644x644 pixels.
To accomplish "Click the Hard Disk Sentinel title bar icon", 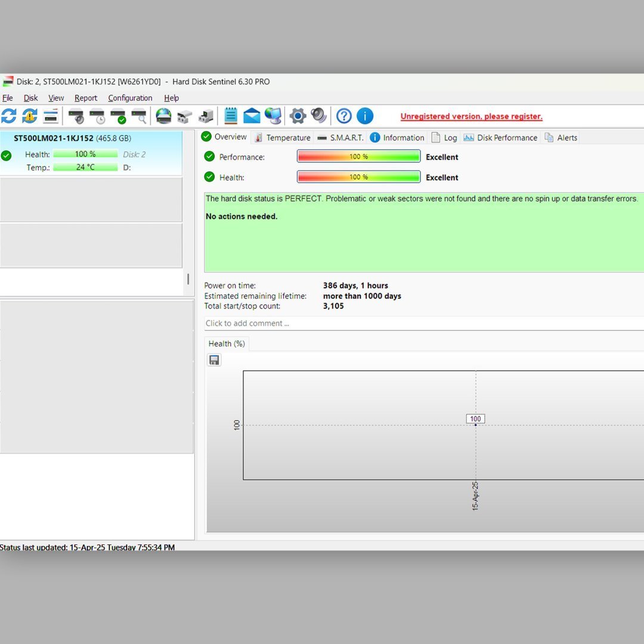I will pyautogui.click(x=8, y=81).
